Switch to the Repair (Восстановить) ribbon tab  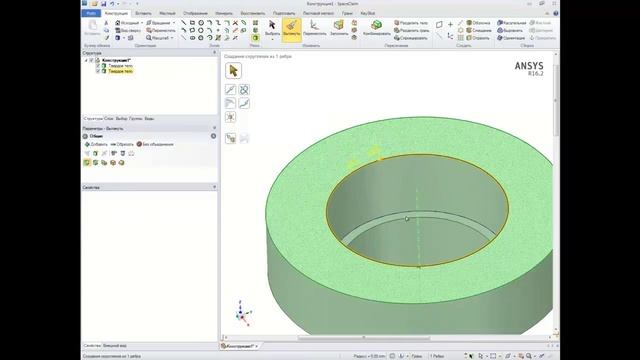(253, 13)
